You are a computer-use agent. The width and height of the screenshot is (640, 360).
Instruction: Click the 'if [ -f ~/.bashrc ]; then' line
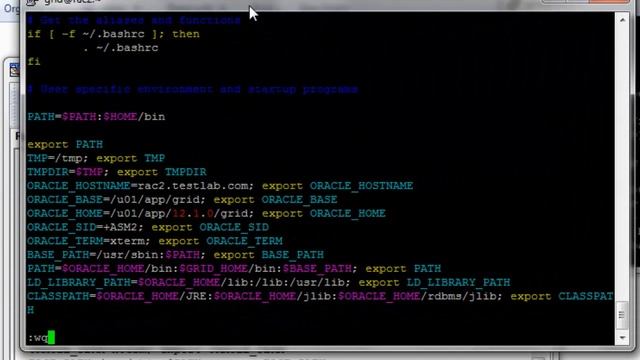pyautogui.click(x=113, y=34)
